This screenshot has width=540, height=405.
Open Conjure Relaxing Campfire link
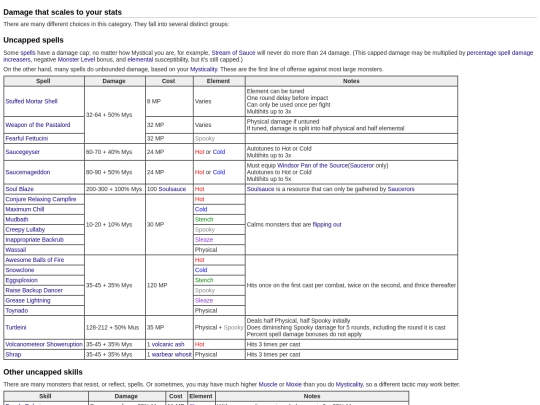click(x=41, y=199)
